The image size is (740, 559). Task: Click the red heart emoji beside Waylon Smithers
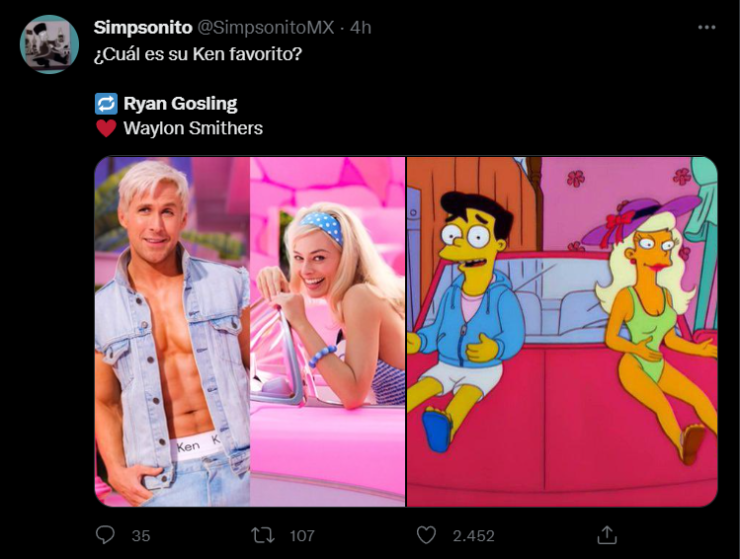106,128
